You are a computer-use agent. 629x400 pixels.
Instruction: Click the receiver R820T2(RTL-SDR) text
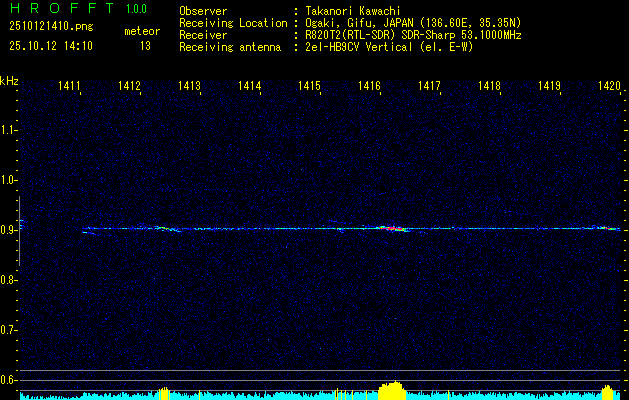coord(351,35)
